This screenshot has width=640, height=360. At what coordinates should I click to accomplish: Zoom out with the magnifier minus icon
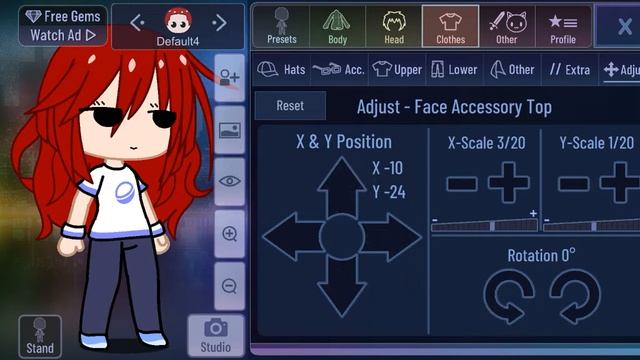pos(229,286)
